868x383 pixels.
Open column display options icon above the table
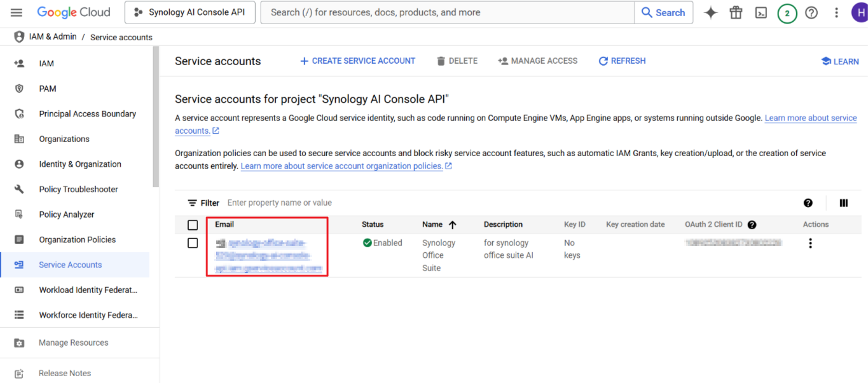[843, 203]
